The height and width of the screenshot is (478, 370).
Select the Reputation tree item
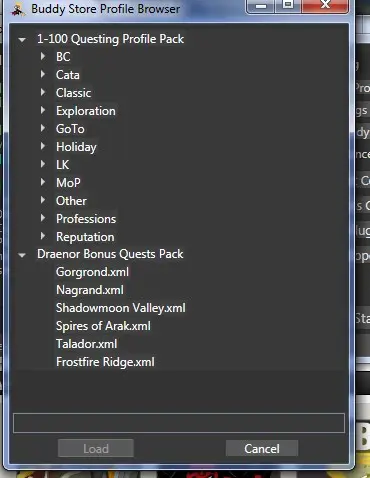point(85,237)
